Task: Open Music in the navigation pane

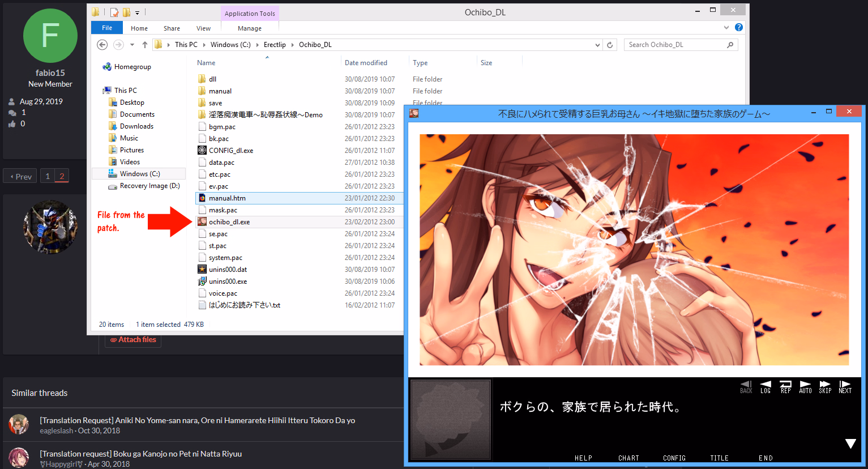Action: (123, 138)
